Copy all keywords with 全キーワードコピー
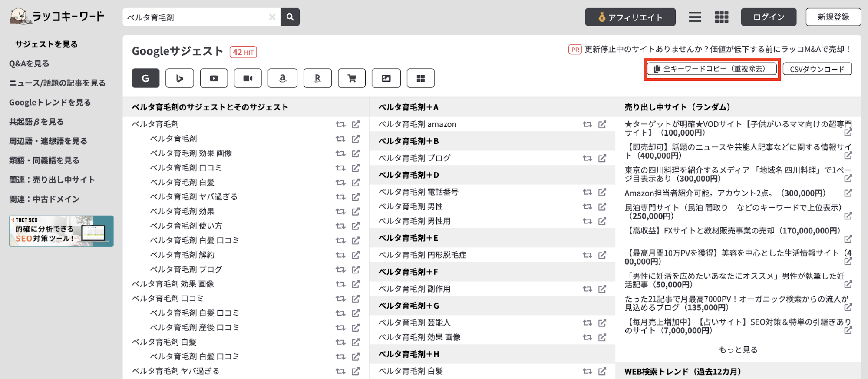Image resolution: width=868 pixels, height=379 pixels. [712, 69]
